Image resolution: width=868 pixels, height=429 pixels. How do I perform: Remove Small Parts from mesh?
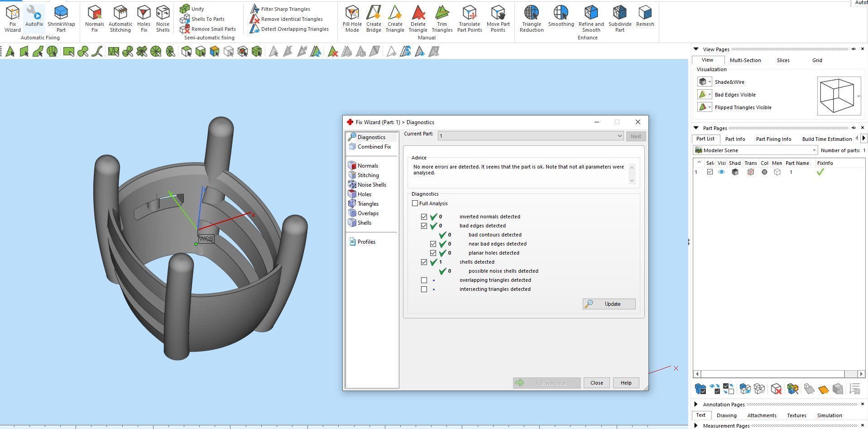point(208,29)
